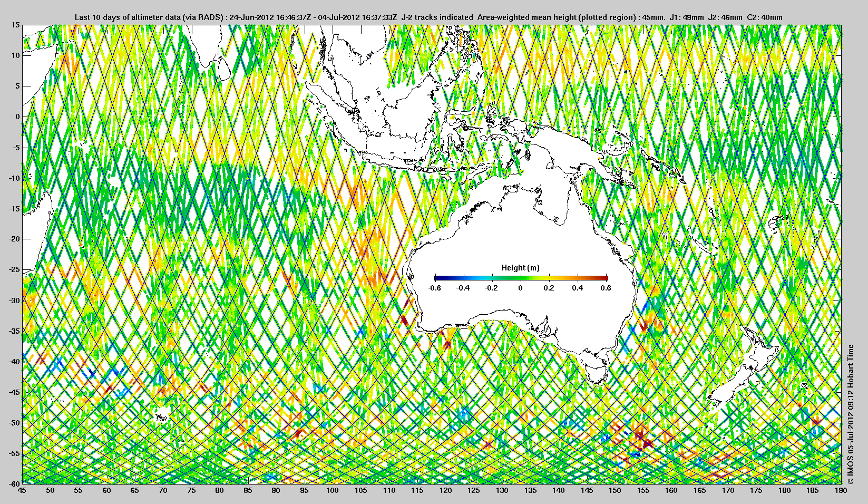Click 'J-2 tracks indicated' in the title

pos(437,17)
